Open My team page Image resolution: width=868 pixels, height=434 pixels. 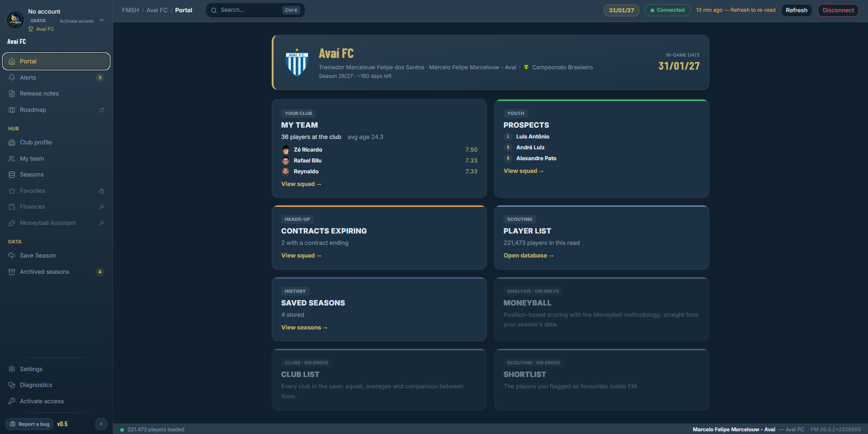click(56, 159)
